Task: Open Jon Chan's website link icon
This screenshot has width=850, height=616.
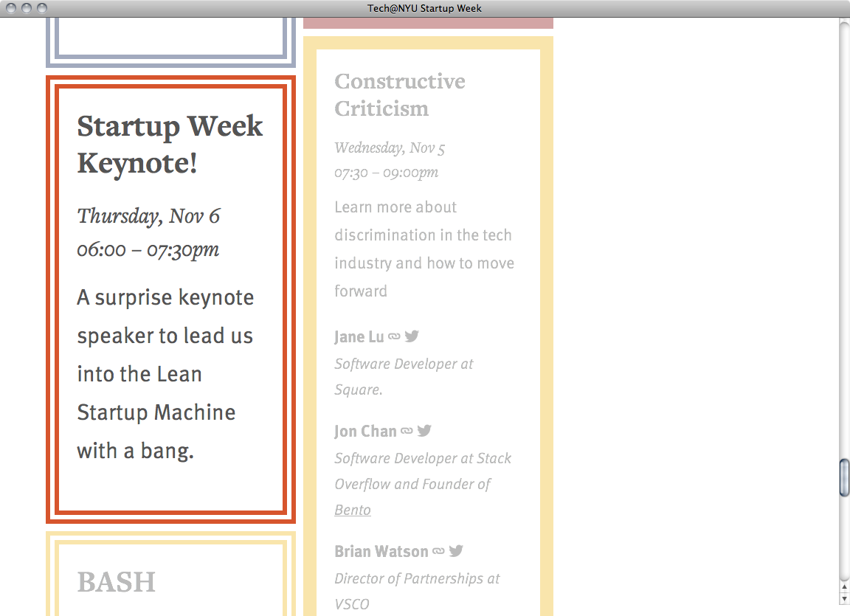Action: [x=407, y=431]
